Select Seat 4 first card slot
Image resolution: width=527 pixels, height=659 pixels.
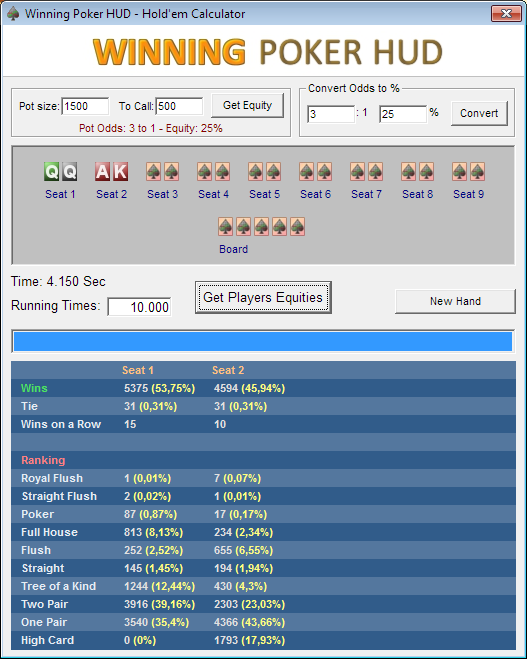205,171
